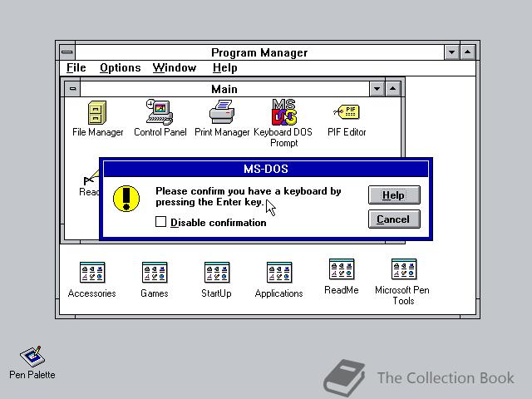Click the Program Manager title bar
This screenshot has width=532, height=399.
click(x=259, y=52)
